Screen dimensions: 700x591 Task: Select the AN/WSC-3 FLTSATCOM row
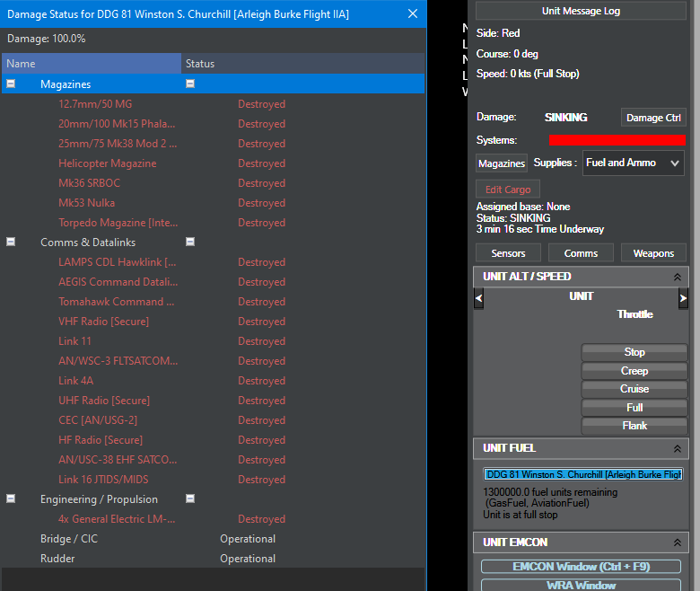(x=213, y=361)
